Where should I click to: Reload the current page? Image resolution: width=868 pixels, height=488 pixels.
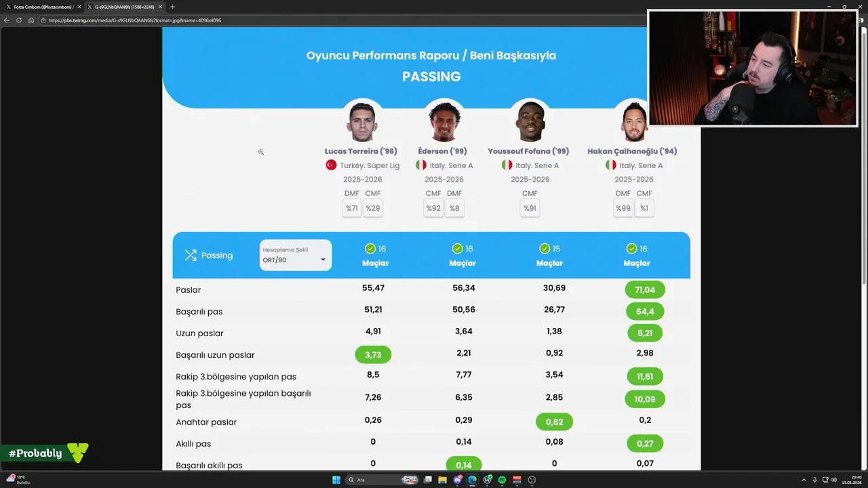19,20
